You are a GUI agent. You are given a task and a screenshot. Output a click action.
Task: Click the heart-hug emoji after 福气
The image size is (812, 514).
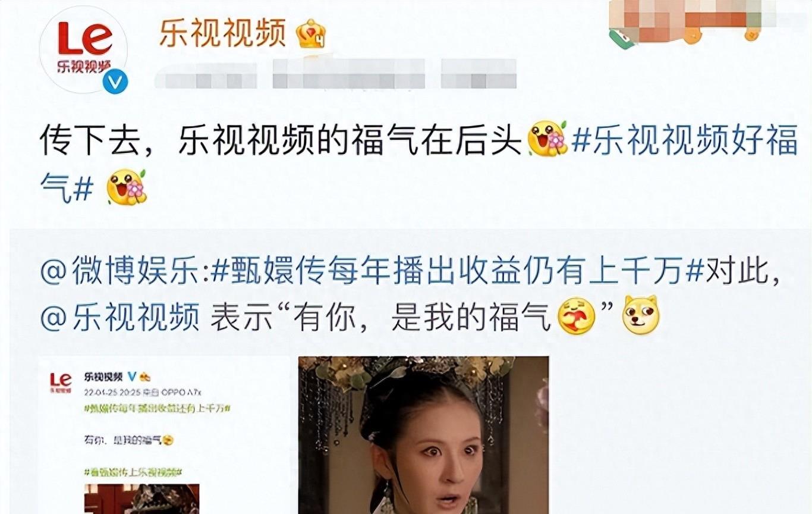[577, 318]
